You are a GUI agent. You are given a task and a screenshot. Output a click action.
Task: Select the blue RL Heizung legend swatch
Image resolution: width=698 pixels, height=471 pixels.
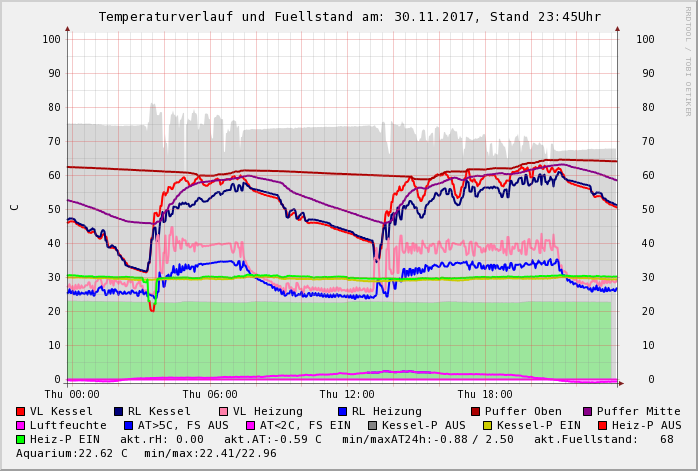342,411
